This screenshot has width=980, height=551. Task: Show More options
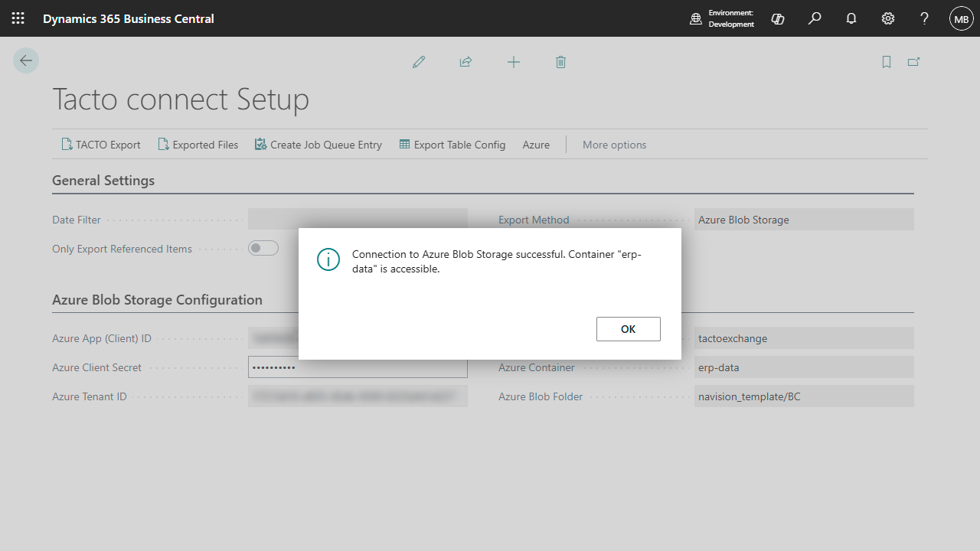point(615,145)
